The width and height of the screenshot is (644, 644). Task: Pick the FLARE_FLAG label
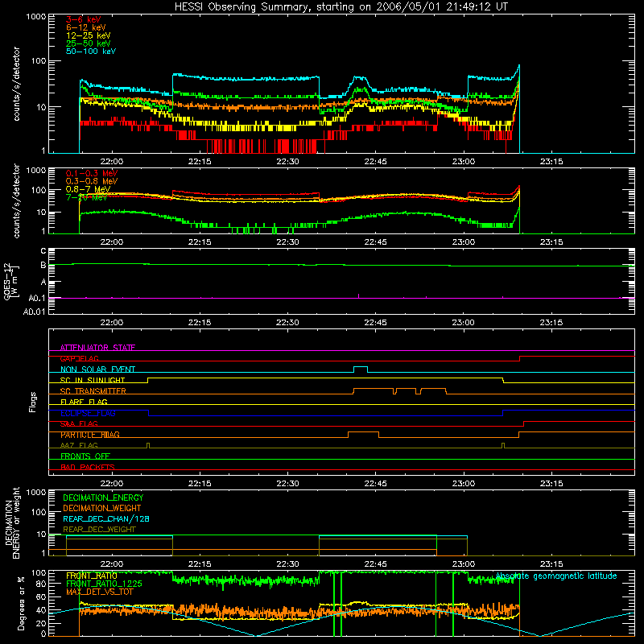84,402
